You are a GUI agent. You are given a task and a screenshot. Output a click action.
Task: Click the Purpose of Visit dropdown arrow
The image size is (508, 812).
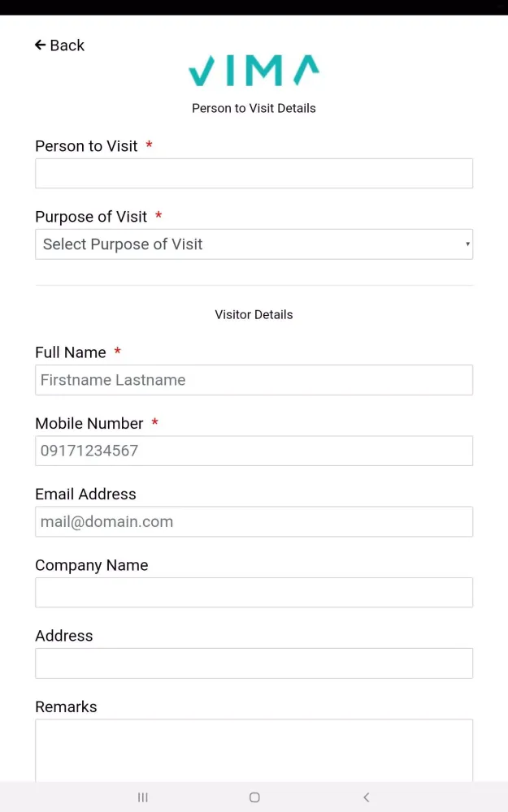(x=467, y=244)
